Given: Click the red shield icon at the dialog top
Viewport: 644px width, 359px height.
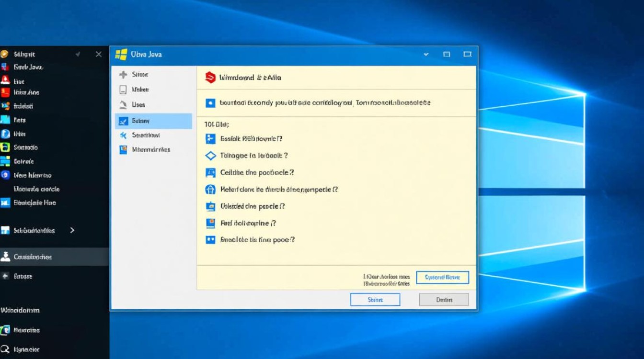Looking at the screenshot, I should tap(211, 78).
